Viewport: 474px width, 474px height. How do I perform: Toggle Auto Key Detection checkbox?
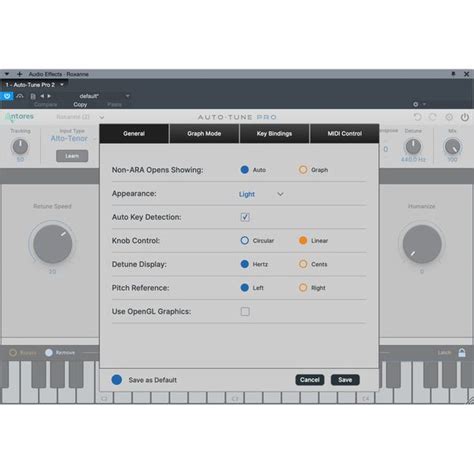(x=245, y=217)
